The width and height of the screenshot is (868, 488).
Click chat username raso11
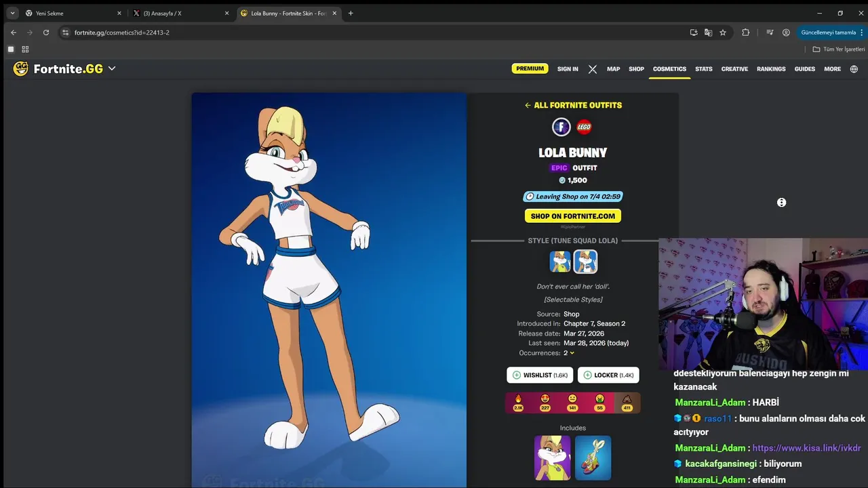(717, 419)
